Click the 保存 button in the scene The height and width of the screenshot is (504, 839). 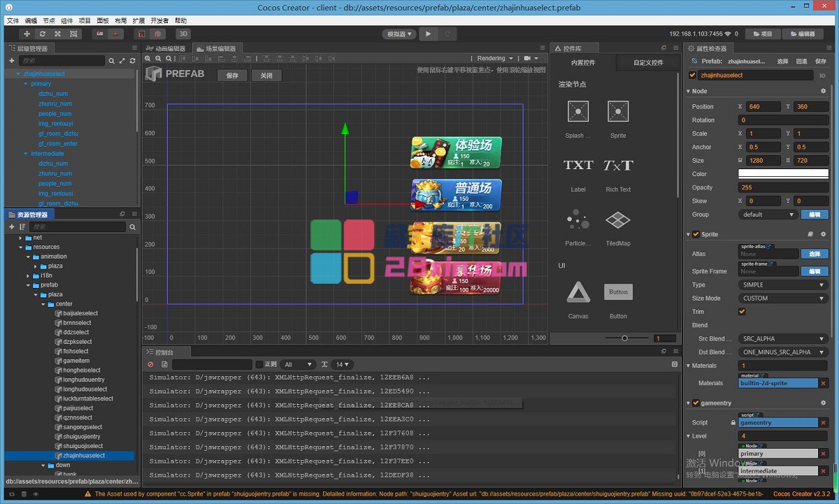click(x=233, y=75)
